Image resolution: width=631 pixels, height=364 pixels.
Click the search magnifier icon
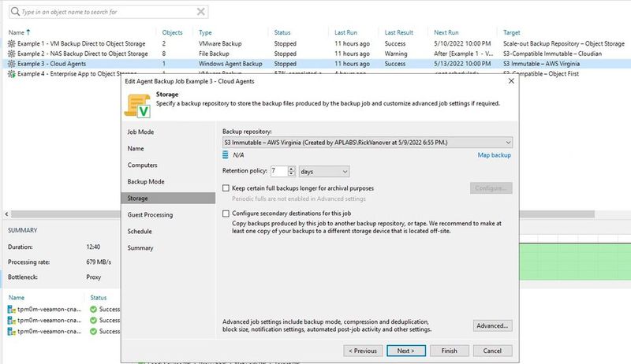coord(15,12)
